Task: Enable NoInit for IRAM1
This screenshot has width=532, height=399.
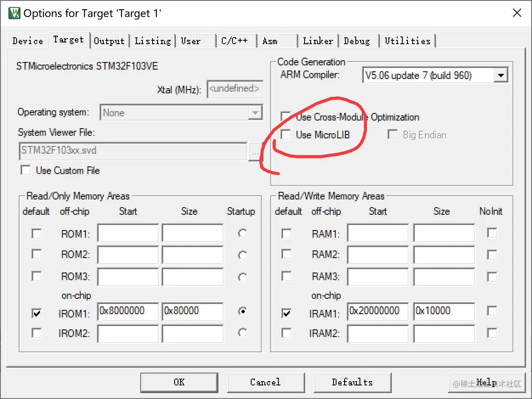Action: tap(492, 311)
